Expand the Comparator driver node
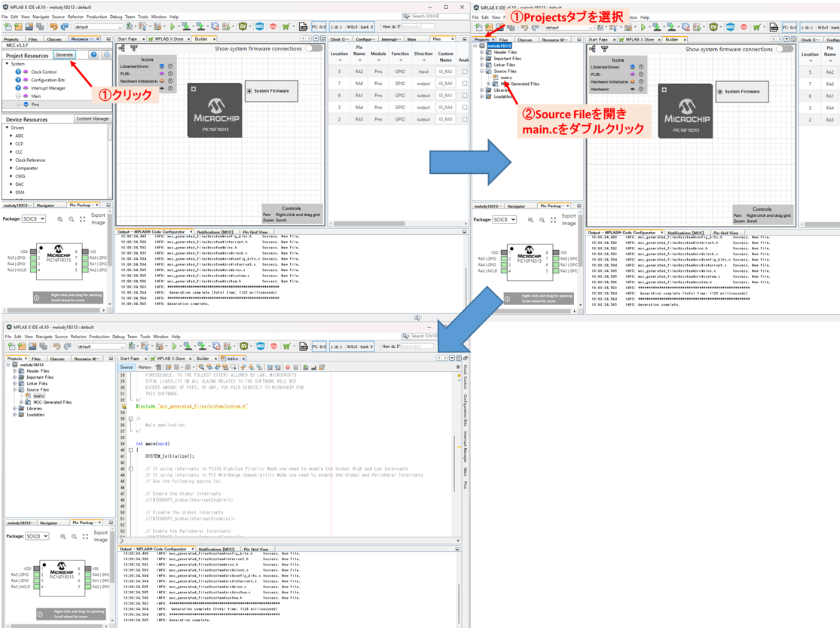 (11, 169)
